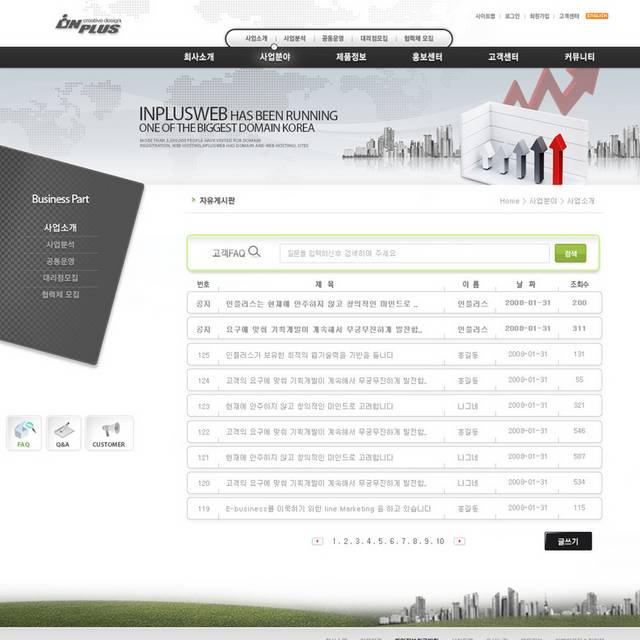Go to previous pages with left pagination arrow
The width and height of the screenshot is (640, 640).
click(x=317, y=541)
